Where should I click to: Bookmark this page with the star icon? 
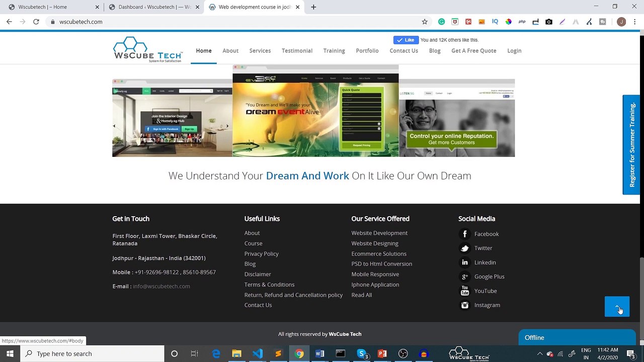(x=425, y=22)
